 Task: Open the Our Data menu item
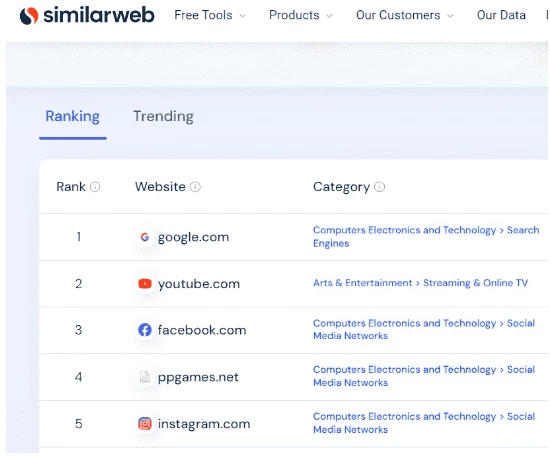[501, 15]
